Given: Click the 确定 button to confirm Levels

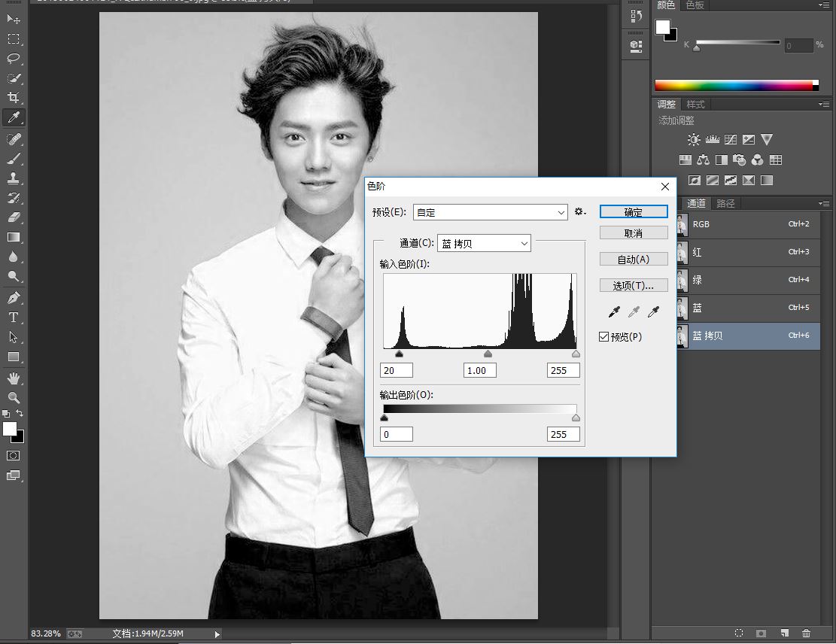Looking at the screenshot, I should click(634, 212).
